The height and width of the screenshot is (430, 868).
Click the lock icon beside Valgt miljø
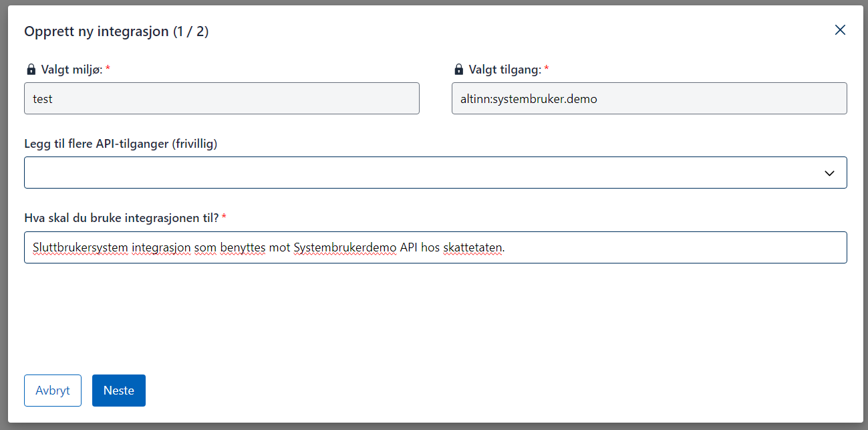[x=31, y=70]
